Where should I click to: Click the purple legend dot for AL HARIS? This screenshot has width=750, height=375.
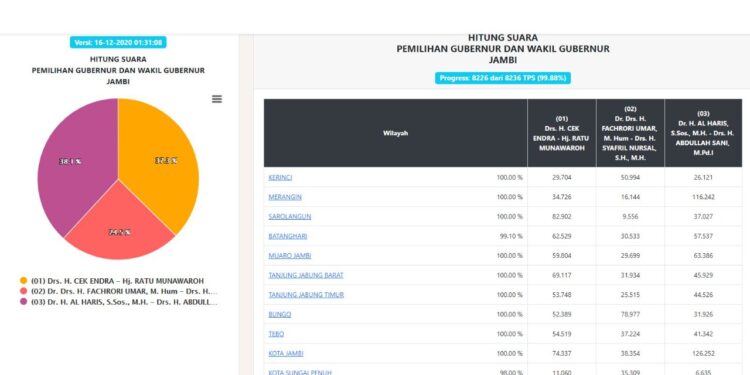(23, 302)
